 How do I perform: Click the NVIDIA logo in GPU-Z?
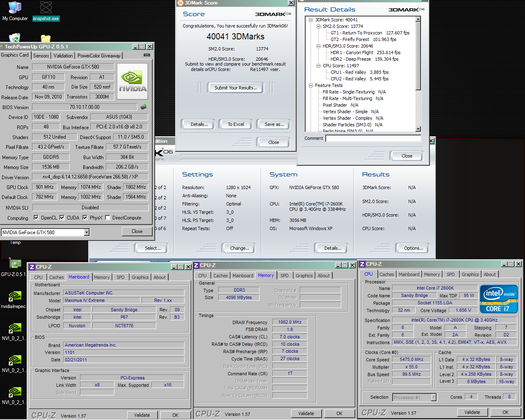point(132,81)
